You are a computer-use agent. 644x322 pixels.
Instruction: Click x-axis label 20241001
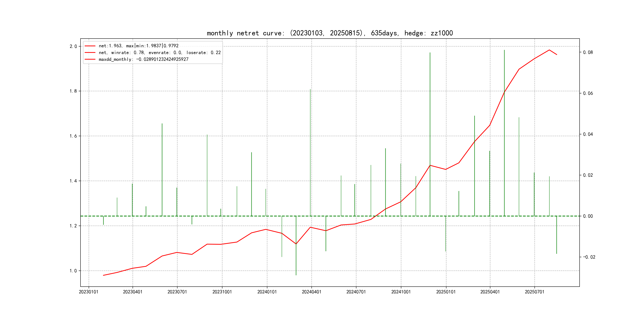401,292
